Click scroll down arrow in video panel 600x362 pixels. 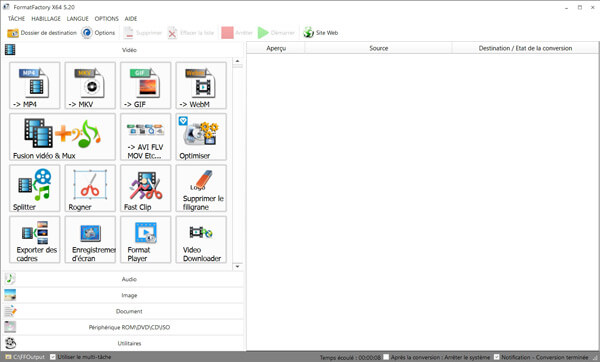(x=237, y=266)
